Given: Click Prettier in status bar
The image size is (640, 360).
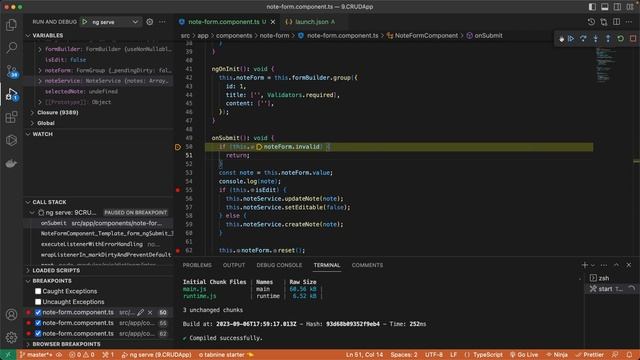Looking at the screenshot, I should (x=589, y=355).
